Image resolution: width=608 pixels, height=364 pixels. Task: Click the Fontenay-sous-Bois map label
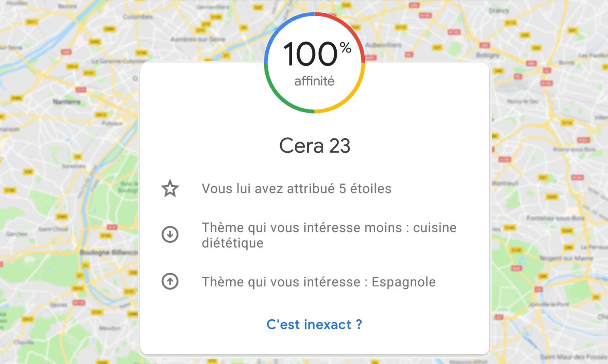555,218
